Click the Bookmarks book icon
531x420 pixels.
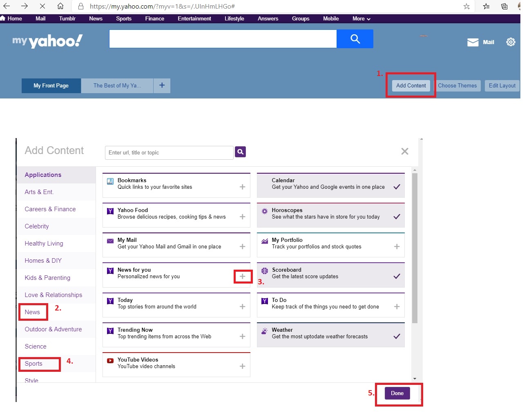(x=110, y=181)
